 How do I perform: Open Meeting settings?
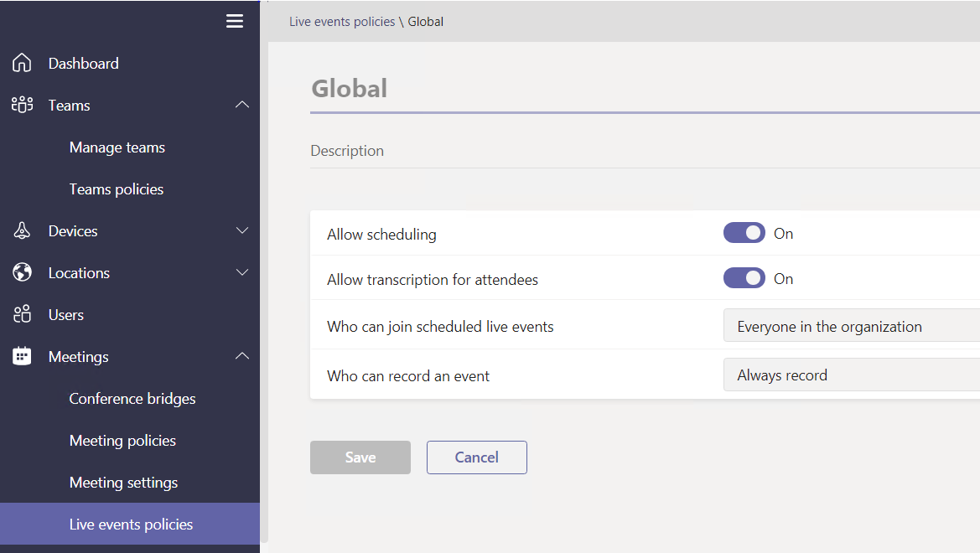click(x=124, y=483)
